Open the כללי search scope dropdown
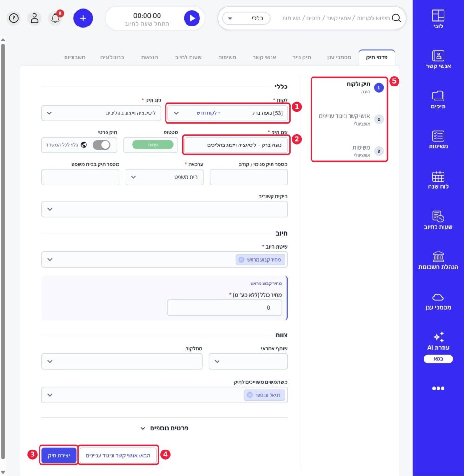This screenshot has height=476, width=464. point(246,18)
